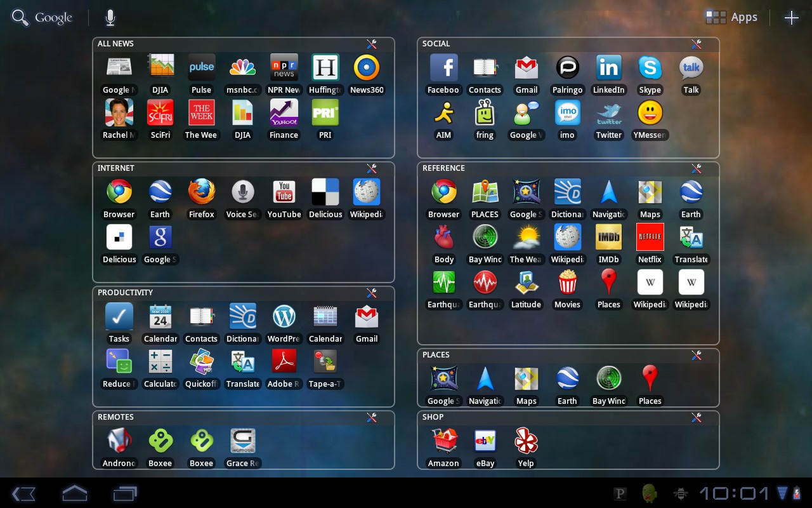812x508 pixels.
Task: Open Rachel Maddow app
Action: pos(119,112)
